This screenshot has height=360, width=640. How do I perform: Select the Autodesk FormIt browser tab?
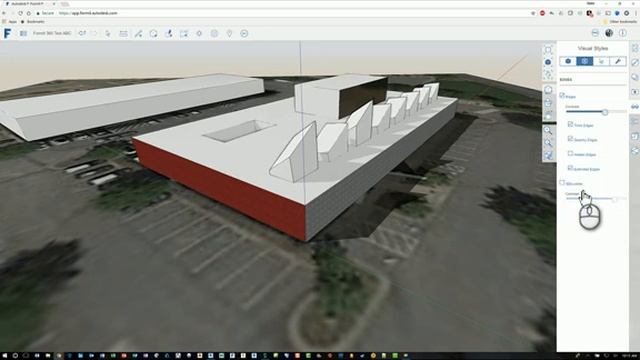(x=29, y=4)
